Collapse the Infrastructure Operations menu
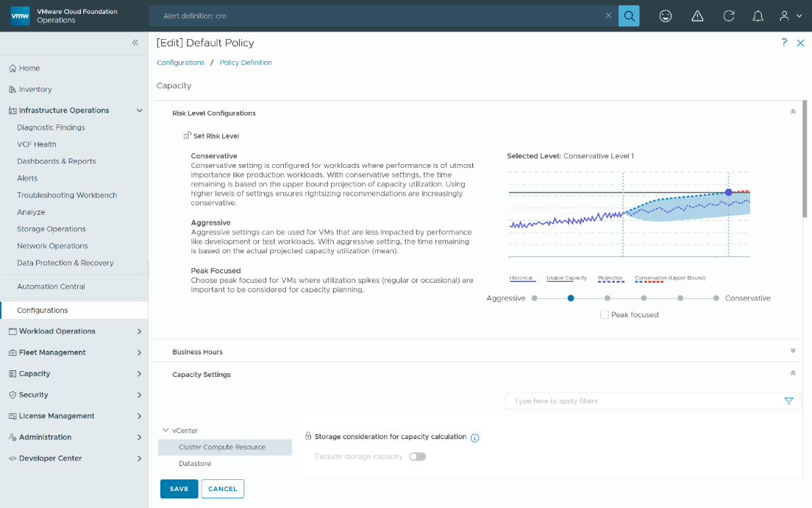The height and width of the screenshot is (508, 812). click(139, 110)
